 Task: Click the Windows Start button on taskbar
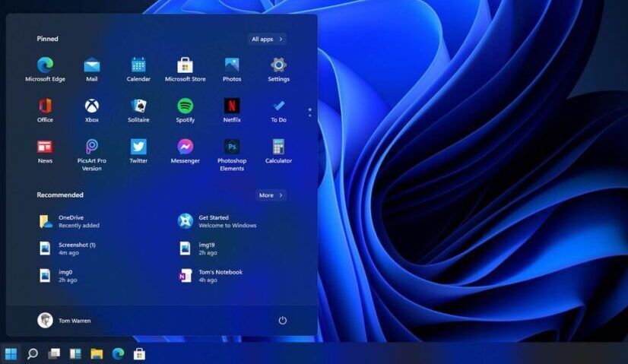pyautogui.click(x=11, y=354)
